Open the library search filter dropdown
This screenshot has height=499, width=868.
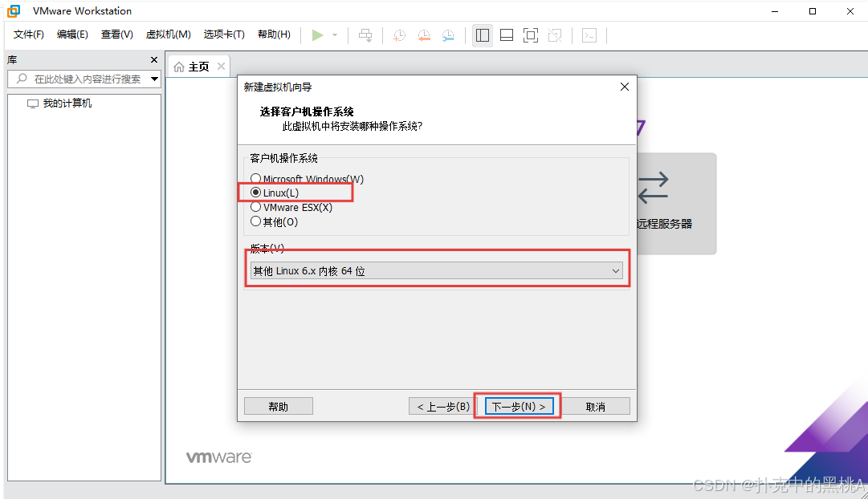pos(154,79)
